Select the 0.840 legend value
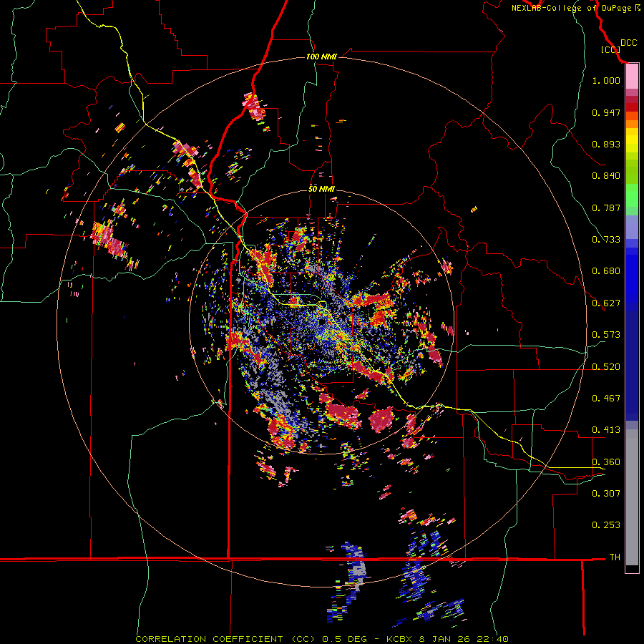 [606, 176]
